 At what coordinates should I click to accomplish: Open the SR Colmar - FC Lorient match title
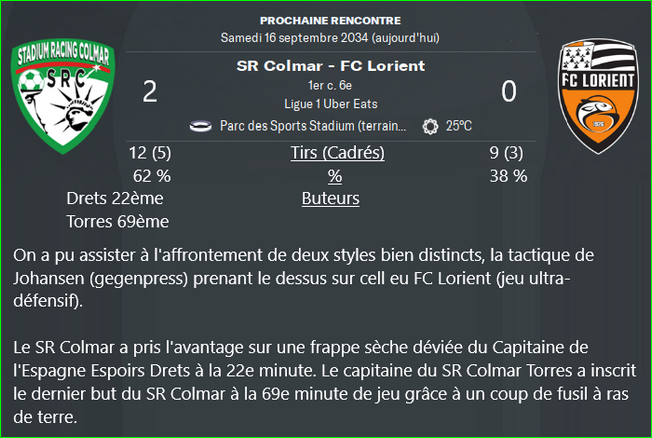click(x=331, y=66)
